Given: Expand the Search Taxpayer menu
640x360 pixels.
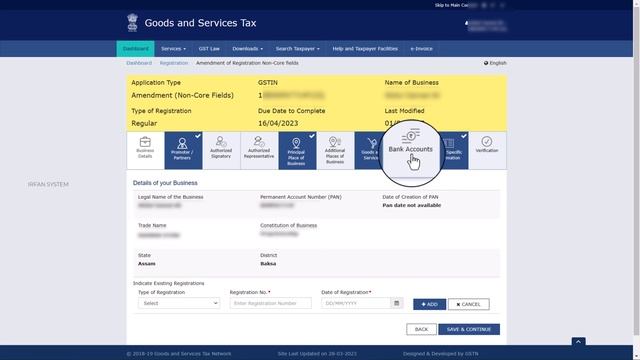Looking at the screenshot, I should (x=298, y=49).
